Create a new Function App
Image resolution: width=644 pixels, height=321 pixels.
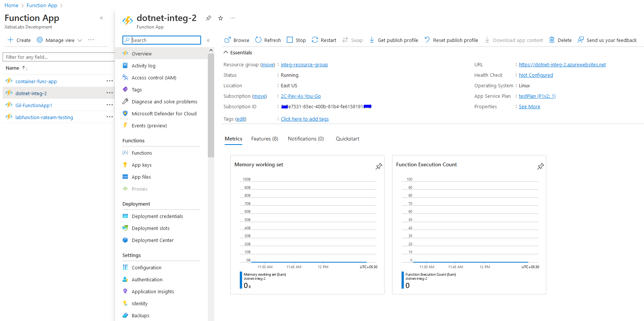tap(19, 40)
